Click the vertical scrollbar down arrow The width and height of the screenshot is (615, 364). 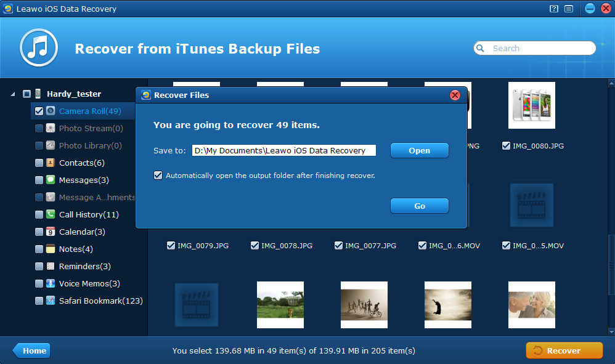(611, 332)
